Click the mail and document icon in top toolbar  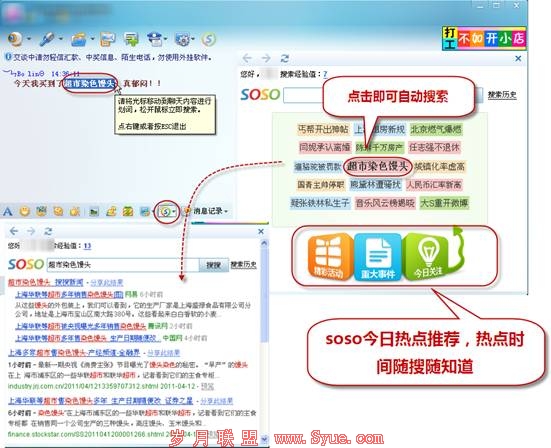107,39
